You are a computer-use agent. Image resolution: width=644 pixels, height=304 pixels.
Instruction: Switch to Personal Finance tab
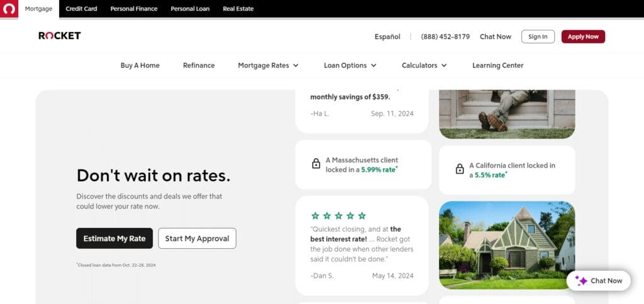pyautogui.click(x=134, y=9)
